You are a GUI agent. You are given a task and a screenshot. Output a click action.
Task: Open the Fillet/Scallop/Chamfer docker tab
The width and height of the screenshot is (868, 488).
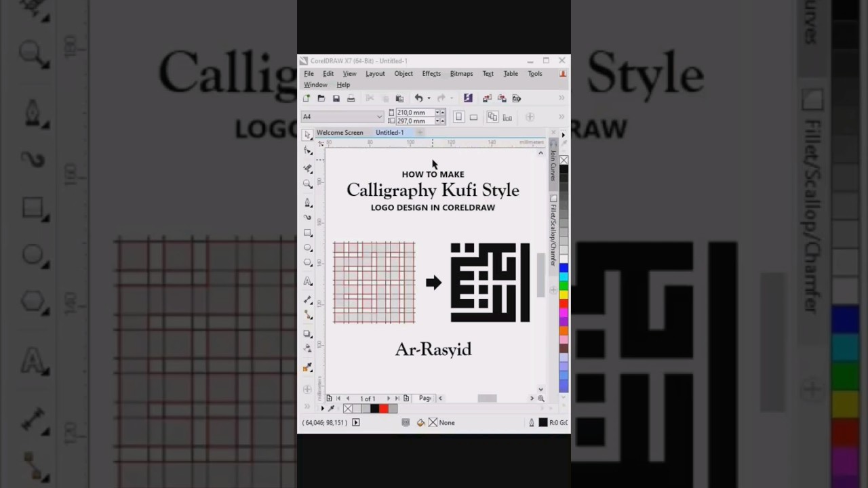(x=553, y=232)
